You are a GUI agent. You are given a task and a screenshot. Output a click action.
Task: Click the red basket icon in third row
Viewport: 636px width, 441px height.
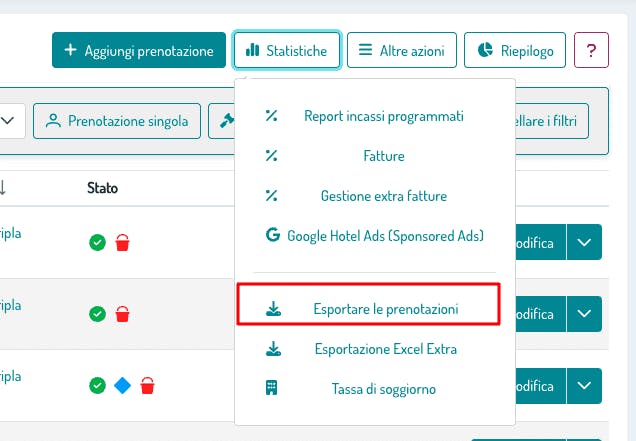pos(147,385)
